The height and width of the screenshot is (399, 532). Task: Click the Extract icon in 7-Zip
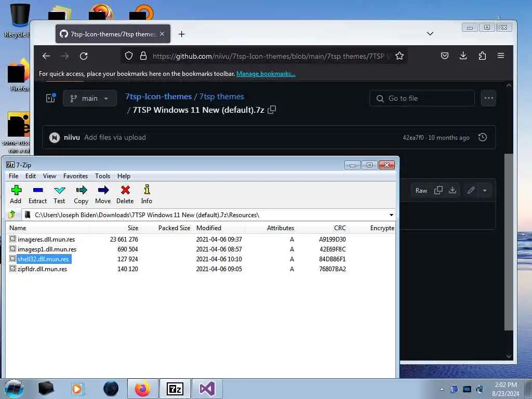pos(37,194)
